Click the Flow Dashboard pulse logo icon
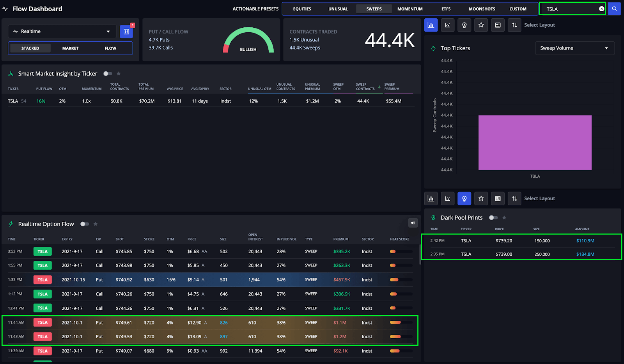624x364 pixels. (5, 9)
